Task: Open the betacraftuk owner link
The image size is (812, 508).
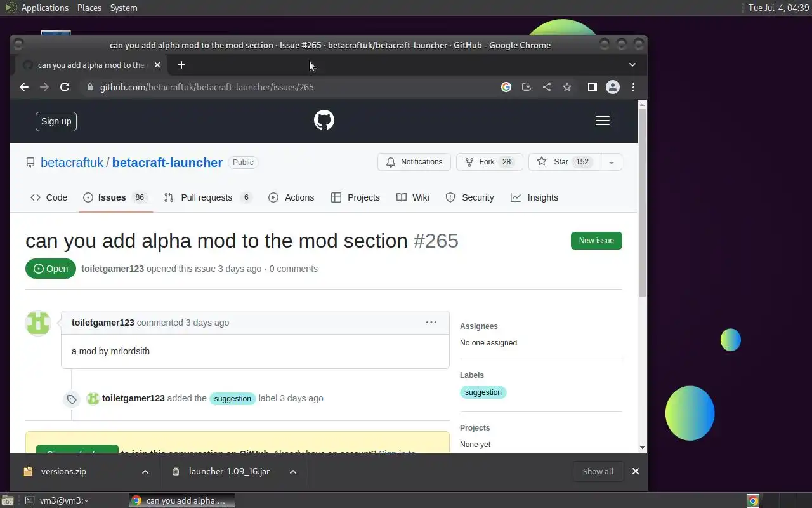Action: (x=72, y=163)
